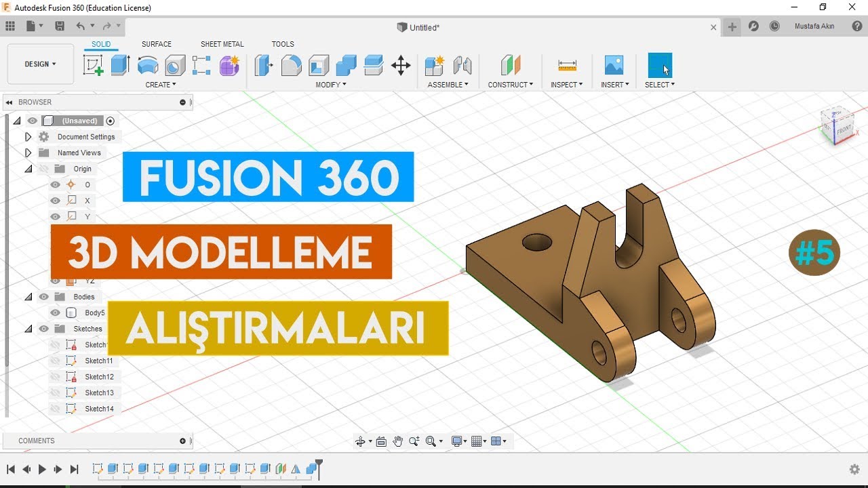Hide Body5
This screenshot has height=488, width=868.
pos(56,313)
